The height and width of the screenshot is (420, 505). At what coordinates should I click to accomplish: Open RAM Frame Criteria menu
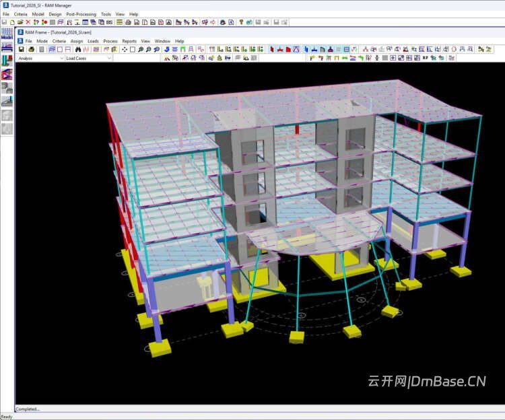click(59, 41)
